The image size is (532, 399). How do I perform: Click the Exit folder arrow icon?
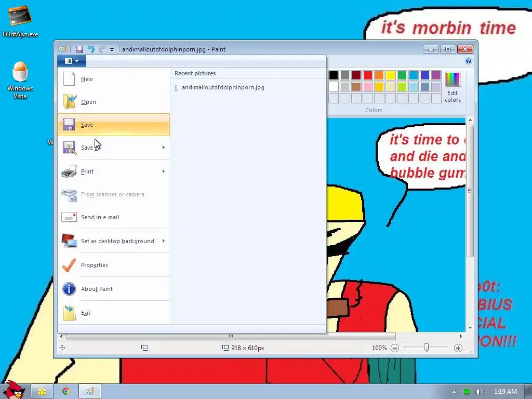pyautogui.click(x=69, y=313)
